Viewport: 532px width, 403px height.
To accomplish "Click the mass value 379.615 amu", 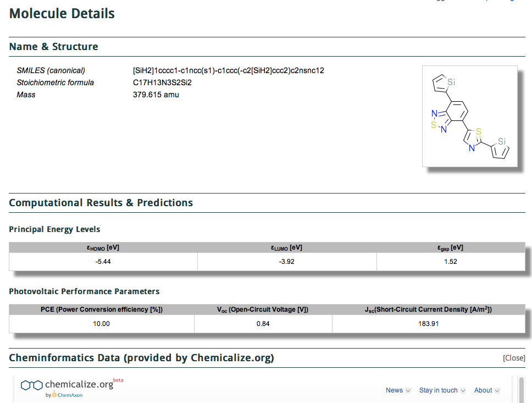I will tap(156, 95).
